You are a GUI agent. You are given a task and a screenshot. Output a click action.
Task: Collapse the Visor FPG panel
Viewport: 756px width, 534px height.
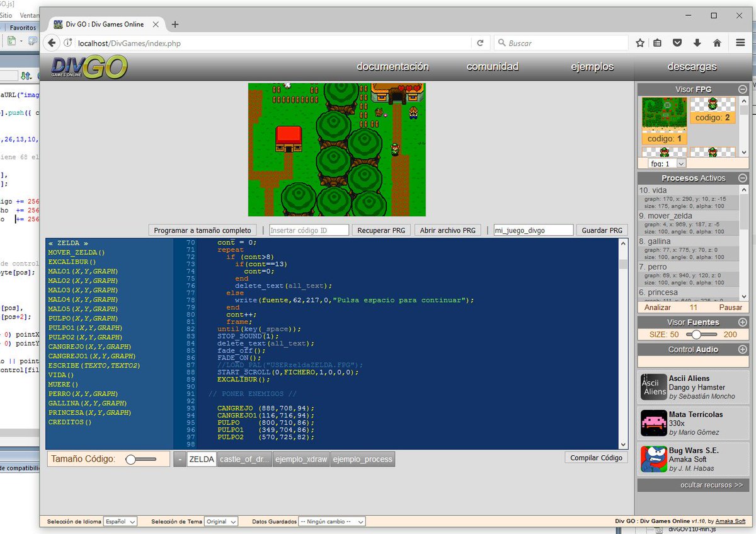coord(743,90)
